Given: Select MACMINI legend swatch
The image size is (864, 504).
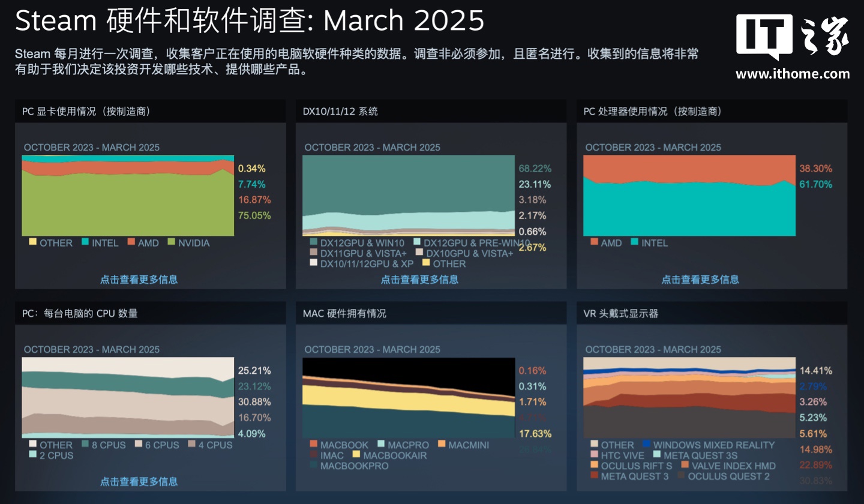Looking at the screenshot, I should point(441,445).
